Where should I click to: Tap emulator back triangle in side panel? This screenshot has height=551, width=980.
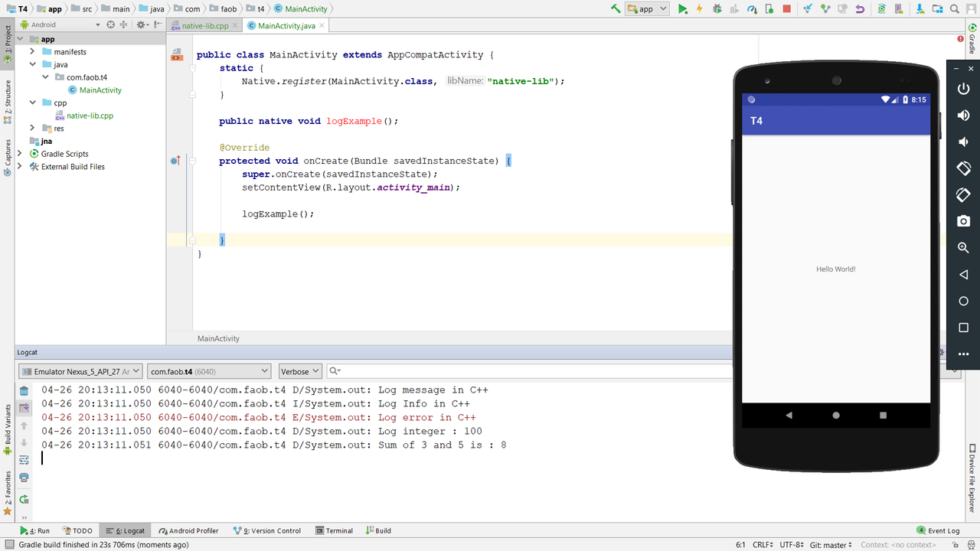963,274
